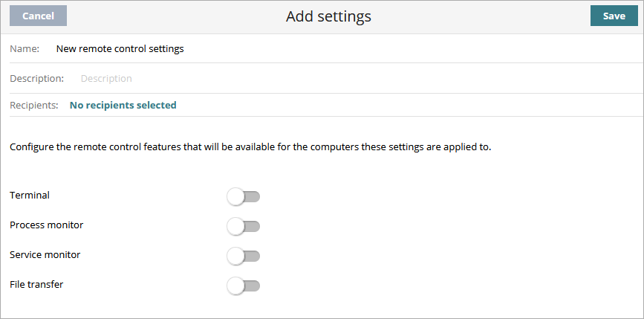Click the 'Configure the remote control features' instruction text
This screenshot has height=319, width=644.
(x=250, y=147)
